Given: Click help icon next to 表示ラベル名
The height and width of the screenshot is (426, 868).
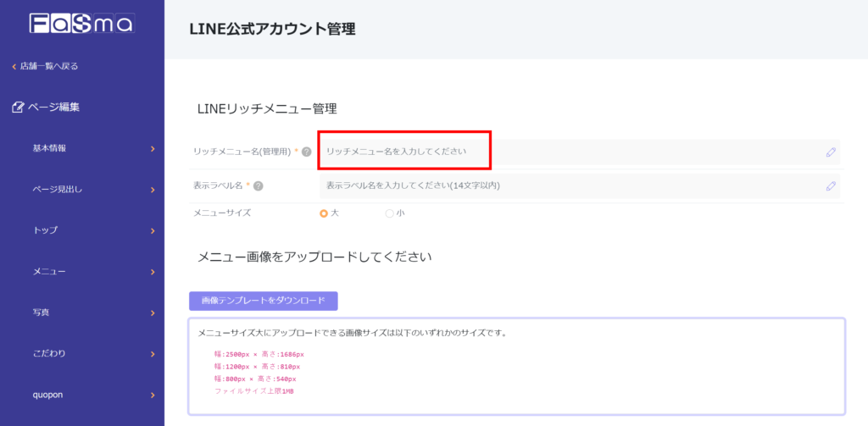Looking at the screenshot, I should [x=258, y=186].
